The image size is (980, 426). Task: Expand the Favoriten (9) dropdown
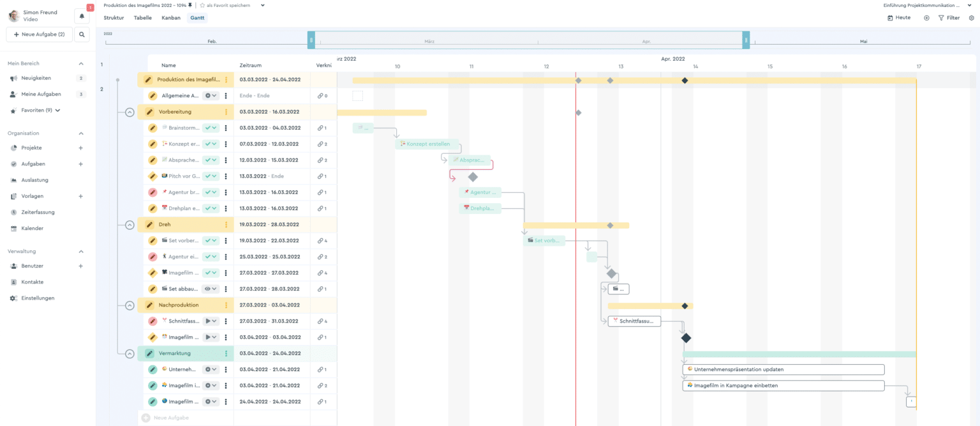pos(58,110)
